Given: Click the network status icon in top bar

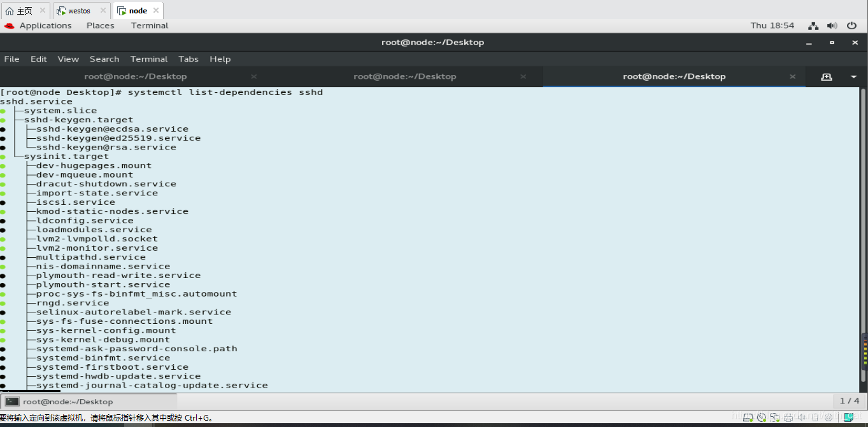Looking at the screenshot, I should point(813,26).
